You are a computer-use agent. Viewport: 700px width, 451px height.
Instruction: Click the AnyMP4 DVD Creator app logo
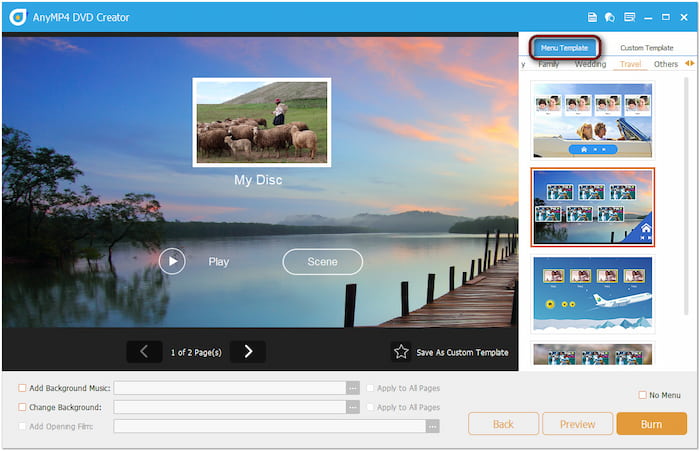coord(17,17)
